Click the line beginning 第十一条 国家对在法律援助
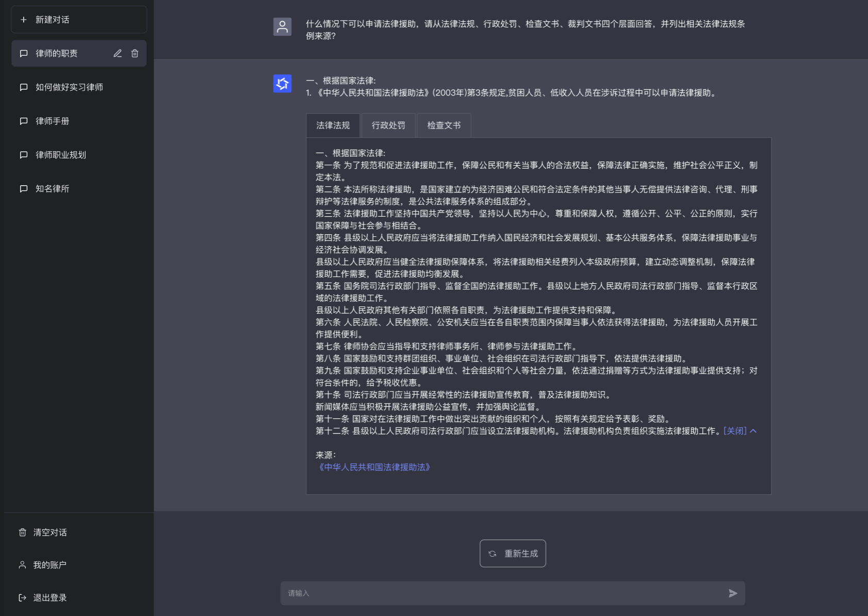The width and height of the screenshot is (868, 616). click(x=493, y=419)
